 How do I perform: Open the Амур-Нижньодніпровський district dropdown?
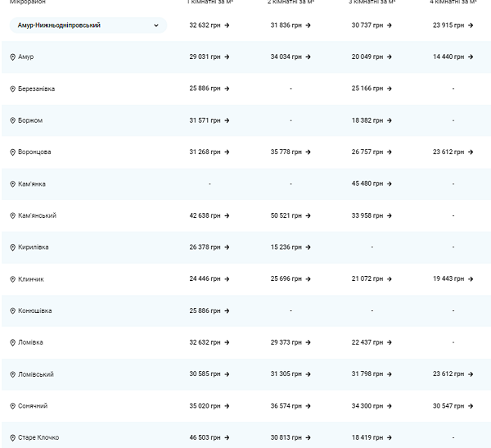pyautogui.click(x=88, y=25)
